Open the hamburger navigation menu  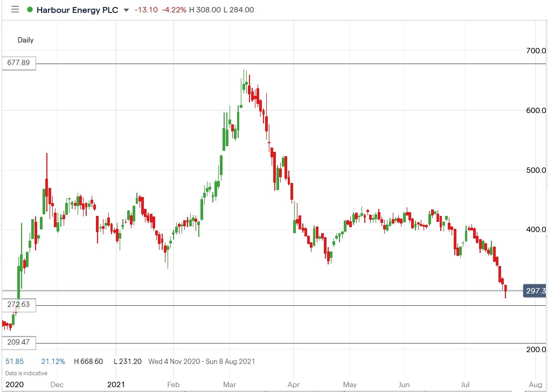coord(15,9)
